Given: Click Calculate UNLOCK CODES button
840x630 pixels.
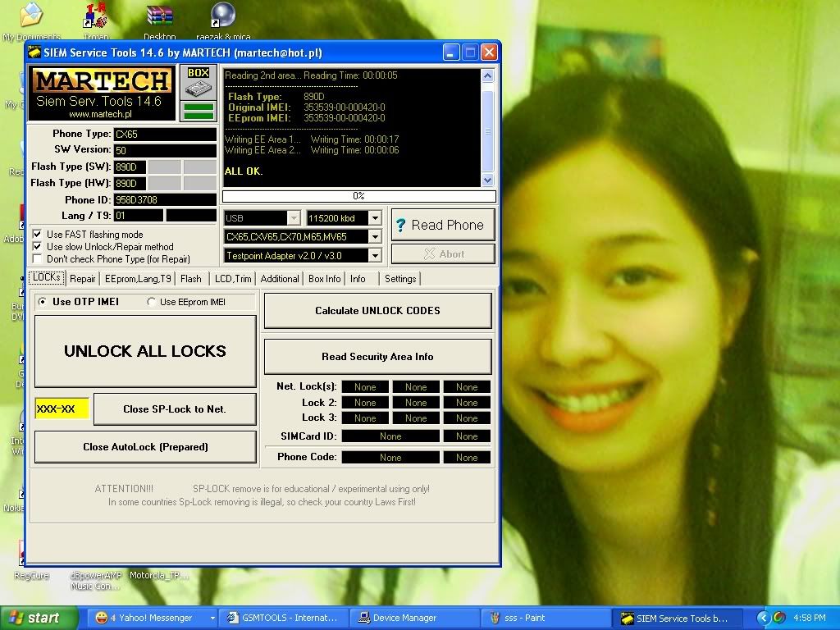Looking at the screenshot, I should [x=377, y=310].
